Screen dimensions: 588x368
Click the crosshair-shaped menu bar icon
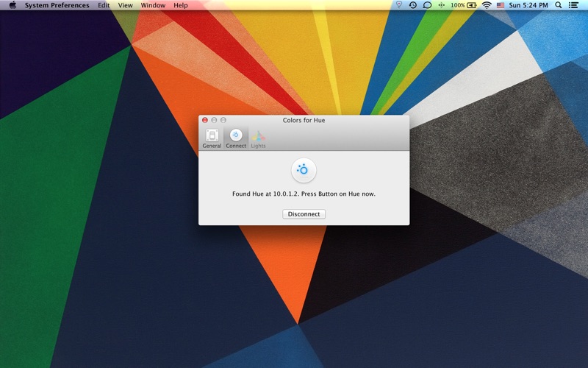pos(442,5)
